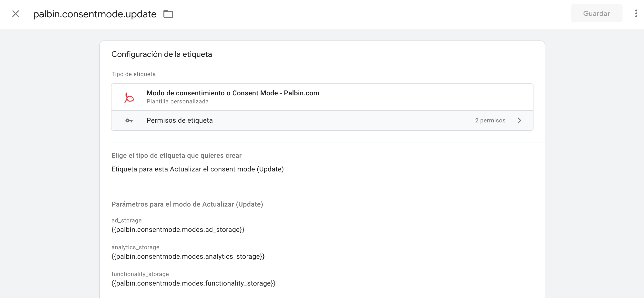Click the '2 permisos' text
Viewport: 644px width, 298px height.
click(490, 120)
